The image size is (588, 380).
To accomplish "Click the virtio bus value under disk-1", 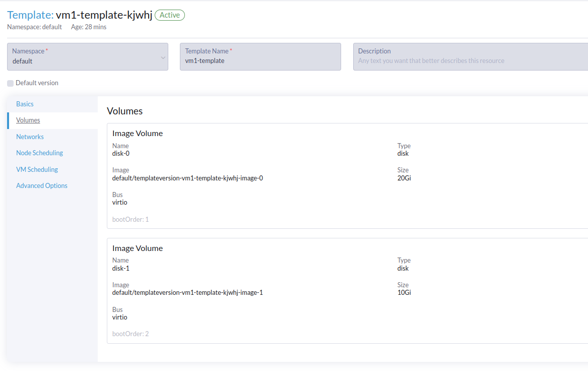I will point(119,317).
